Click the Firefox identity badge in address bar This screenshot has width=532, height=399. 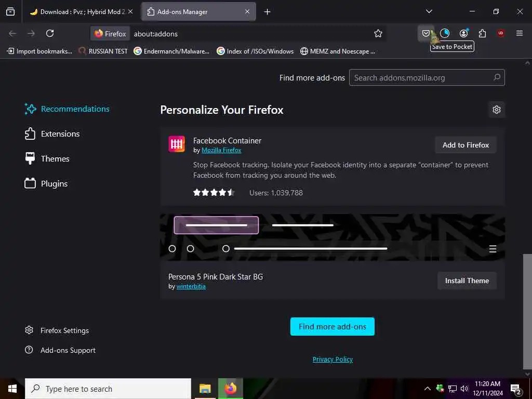pyautogui.click(x=110, y=34)
